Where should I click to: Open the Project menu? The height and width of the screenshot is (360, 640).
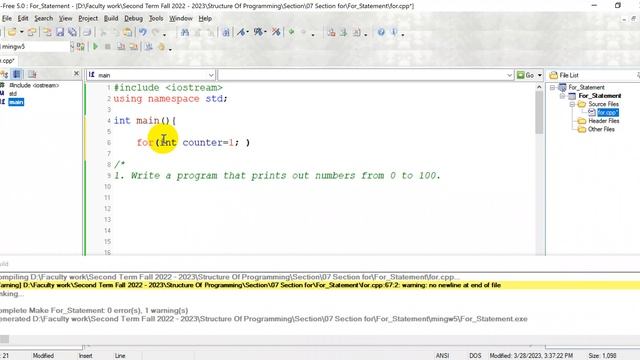pyautogui.click(x=88, y=18)
